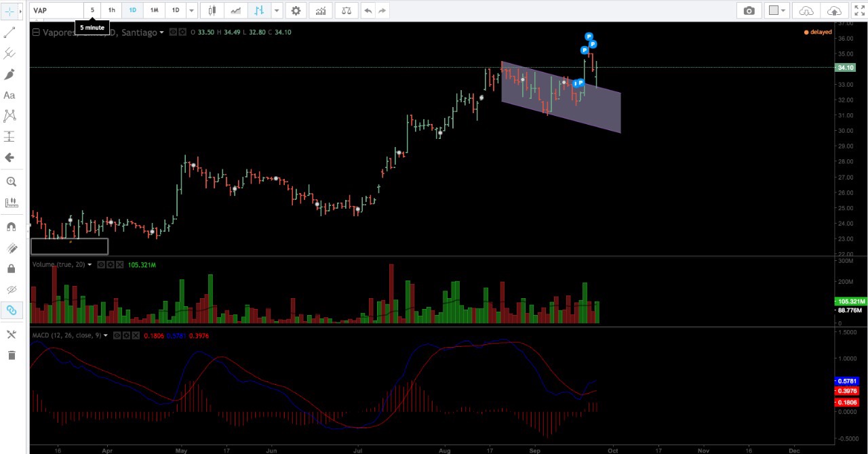This screenshot has width=868, height=454.
Task: Redo the last chart action
Action: (x=382, y=10)
